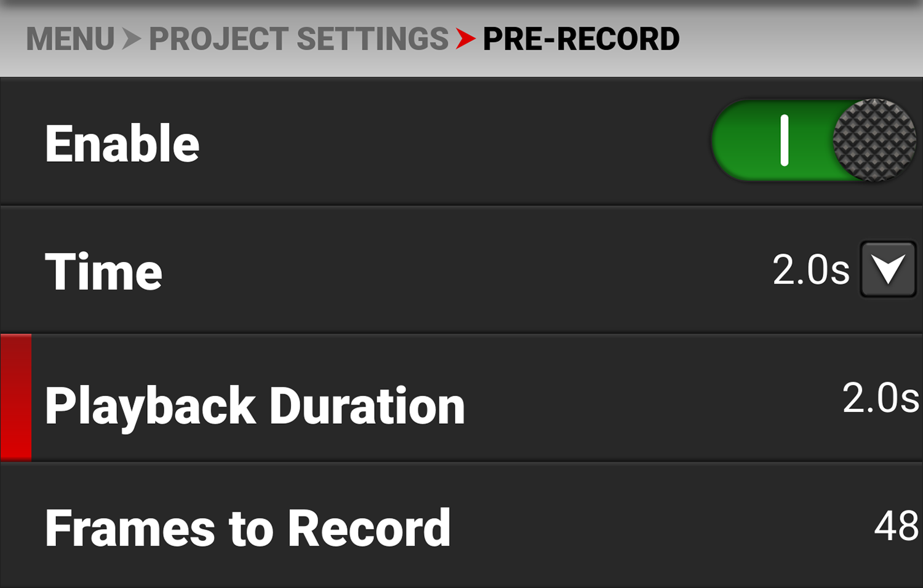Go back to the MENU breadcrumb

(70, 39)
